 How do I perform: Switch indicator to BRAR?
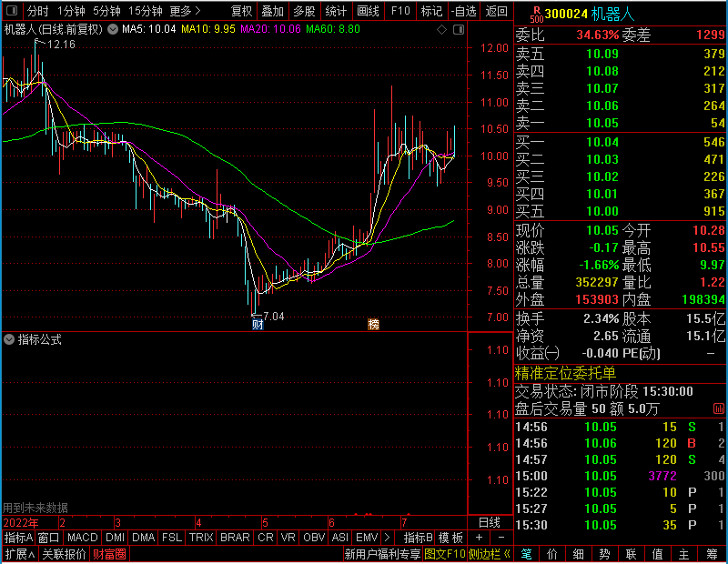tap(235, 538)
